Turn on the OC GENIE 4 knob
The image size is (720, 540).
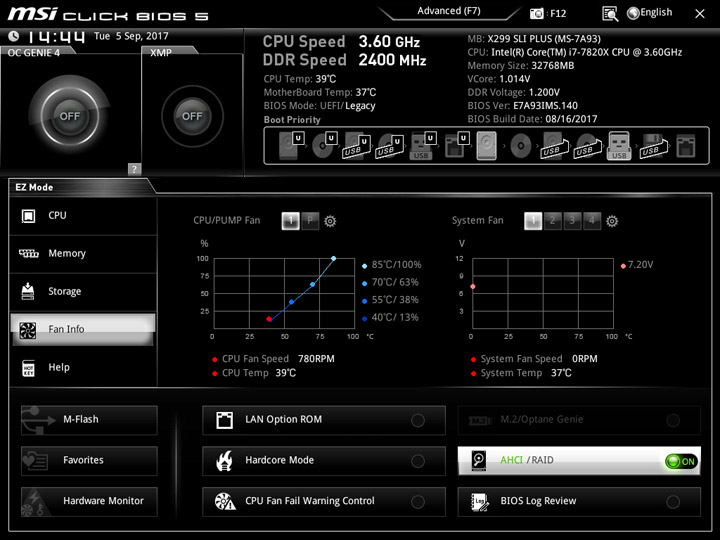click(70, 116)
